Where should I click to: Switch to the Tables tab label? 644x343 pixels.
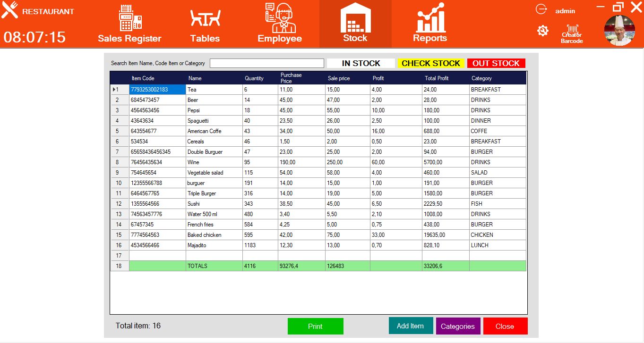coord(205,39)
